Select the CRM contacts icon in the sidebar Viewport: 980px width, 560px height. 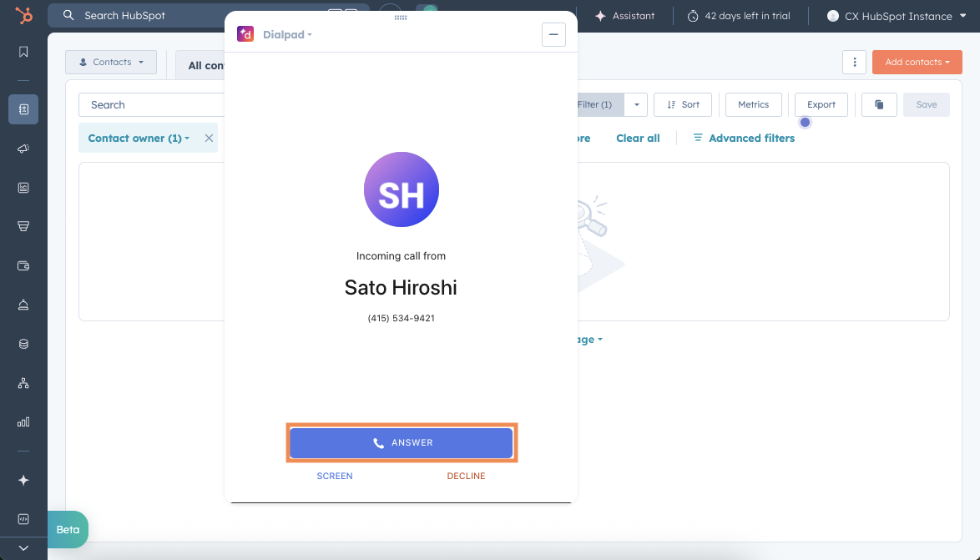click(23, 109)
